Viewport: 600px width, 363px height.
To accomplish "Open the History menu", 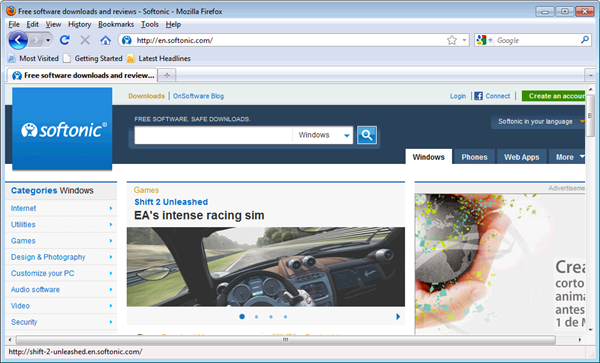I will [80, 24].
